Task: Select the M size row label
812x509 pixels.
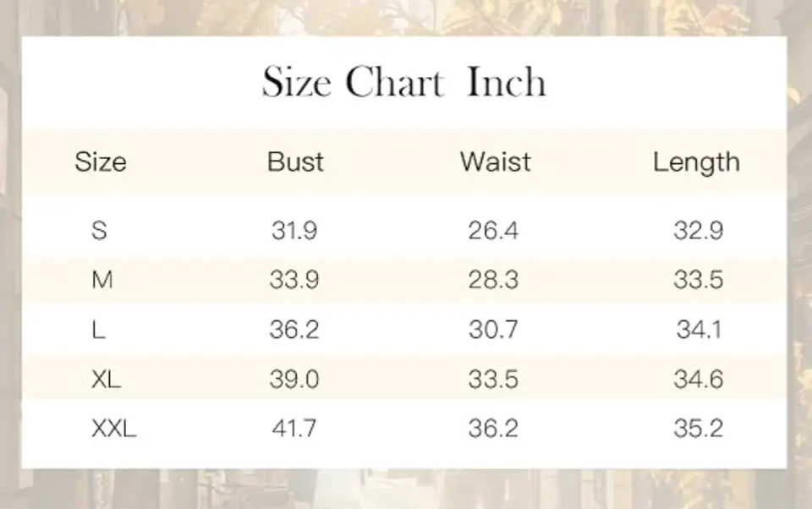Action: coord(101,280)
